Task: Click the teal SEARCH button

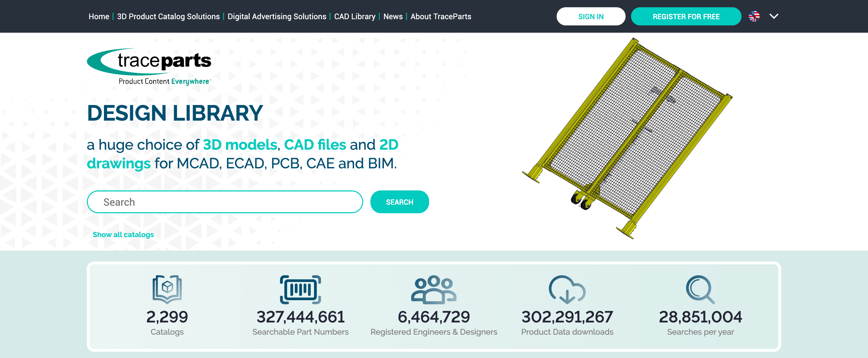Action: 399,202
